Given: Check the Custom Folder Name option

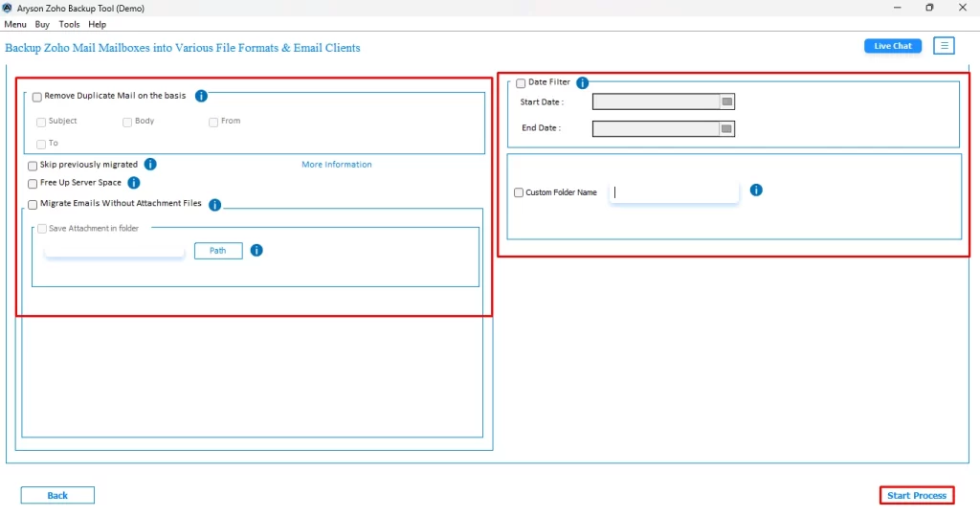Looking at the screenshot, I should [x=518, y=192].
